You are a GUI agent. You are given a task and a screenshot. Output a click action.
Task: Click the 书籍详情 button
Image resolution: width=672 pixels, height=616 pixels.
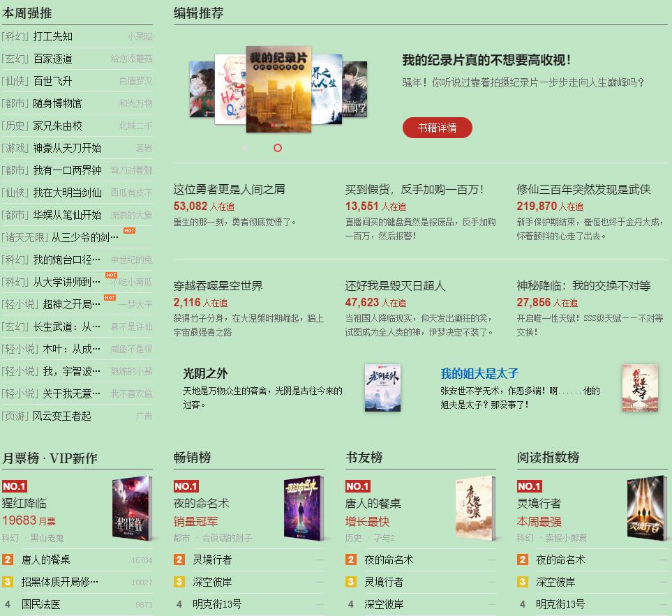coord(437,128)
